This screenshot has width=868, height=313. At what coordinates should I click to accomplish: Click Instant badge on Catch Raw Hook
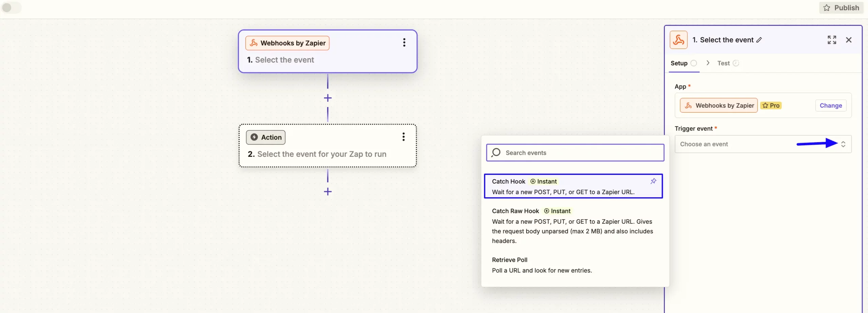coord(557,211)
